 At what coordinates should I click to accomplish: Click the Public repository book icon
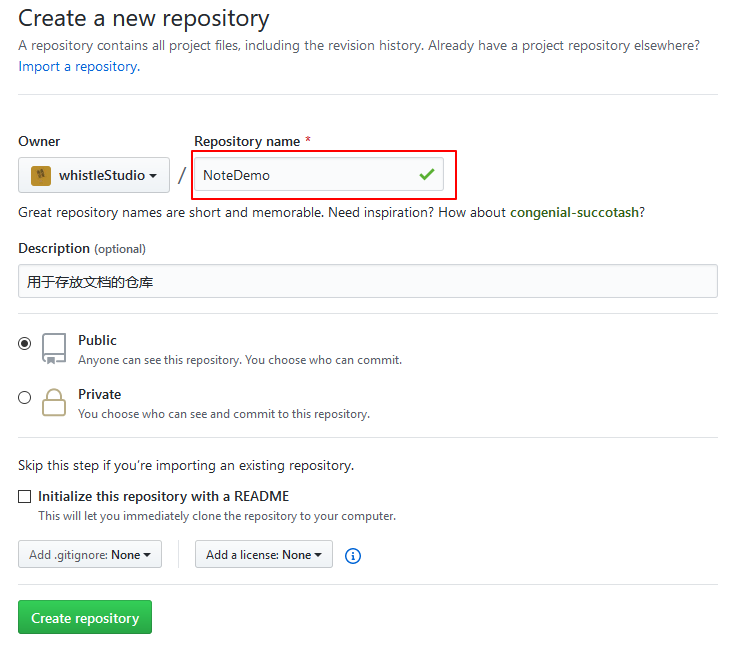(54, 348)
